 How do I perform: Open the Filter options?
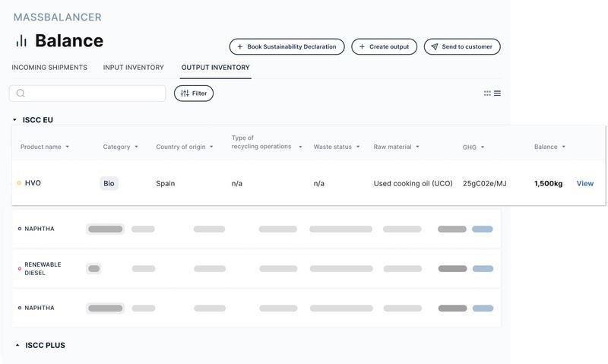tap(194, 93)
